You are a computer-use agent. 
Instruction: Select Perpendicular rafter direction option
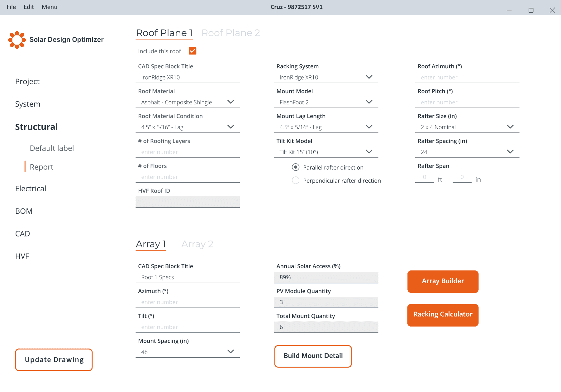295,180
